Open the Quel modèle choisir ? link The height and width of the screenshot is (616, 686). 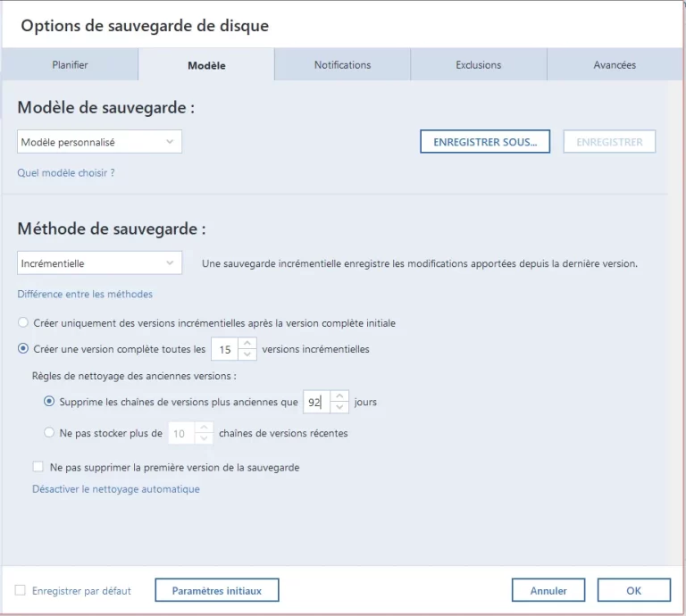pos(65,172)
